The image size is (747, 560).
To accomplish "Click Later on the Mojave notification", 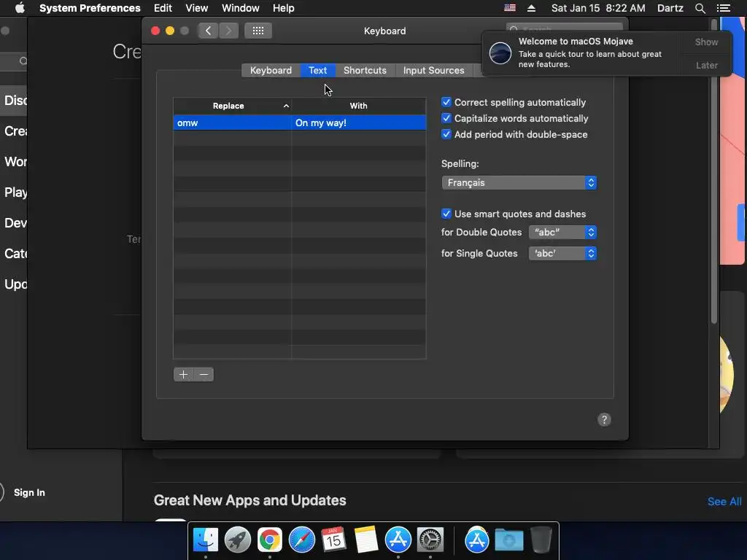I will (706, 65).
